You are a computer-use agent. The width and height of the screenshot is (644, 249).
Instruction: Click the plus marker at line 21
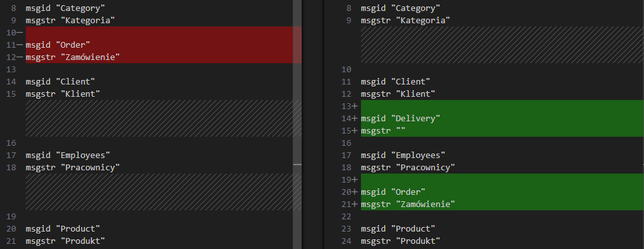pyautogui.click(x=355, y=204)
